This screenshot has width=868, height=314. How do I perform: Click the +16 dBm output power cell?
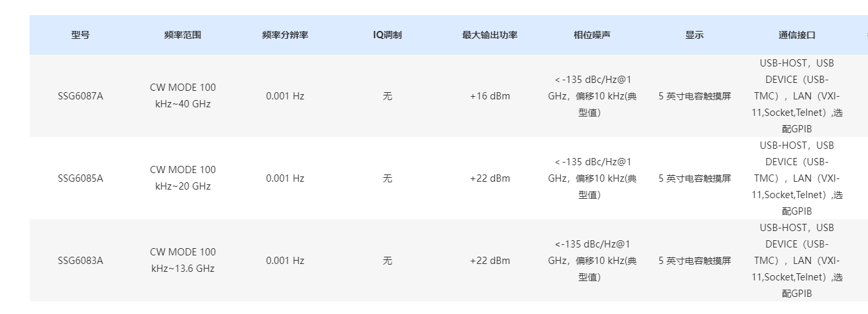click(x=490, y=96)
